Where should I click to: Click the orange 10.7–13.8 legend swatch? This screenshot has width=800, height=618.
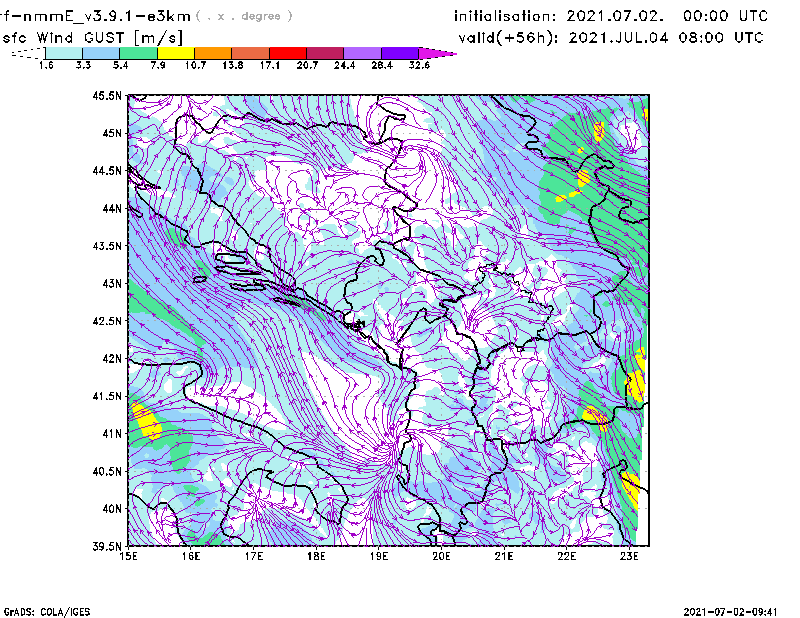coord(213,53)
